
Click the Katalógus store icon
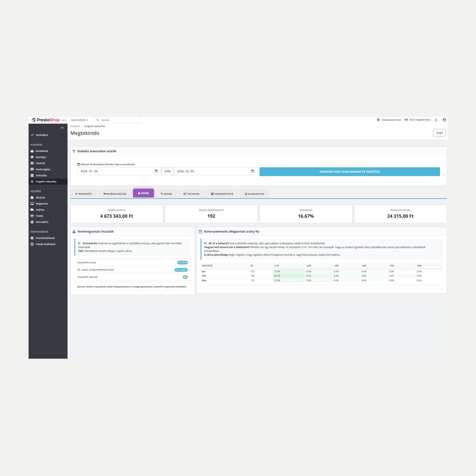click(32, 157)
